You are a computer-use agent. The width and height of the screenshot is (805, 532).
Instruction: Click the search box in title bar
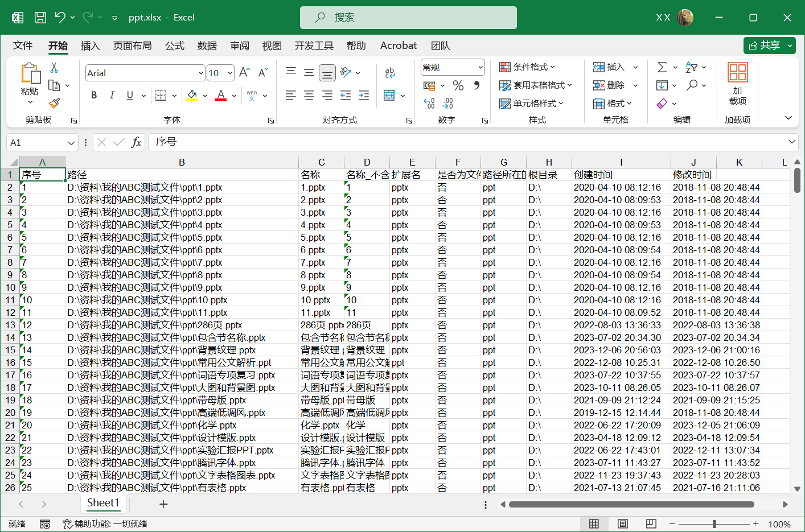[x=408, y=18]
